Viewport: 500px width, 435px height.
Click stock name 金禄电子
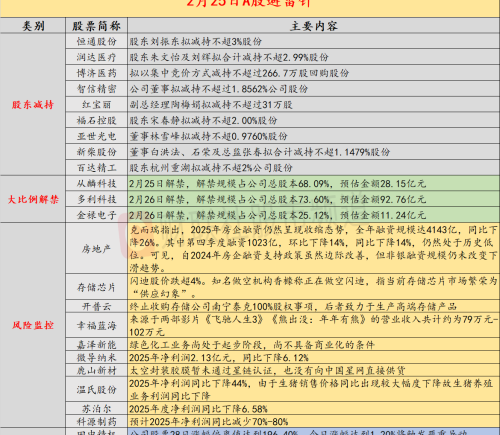coord(96,215)
